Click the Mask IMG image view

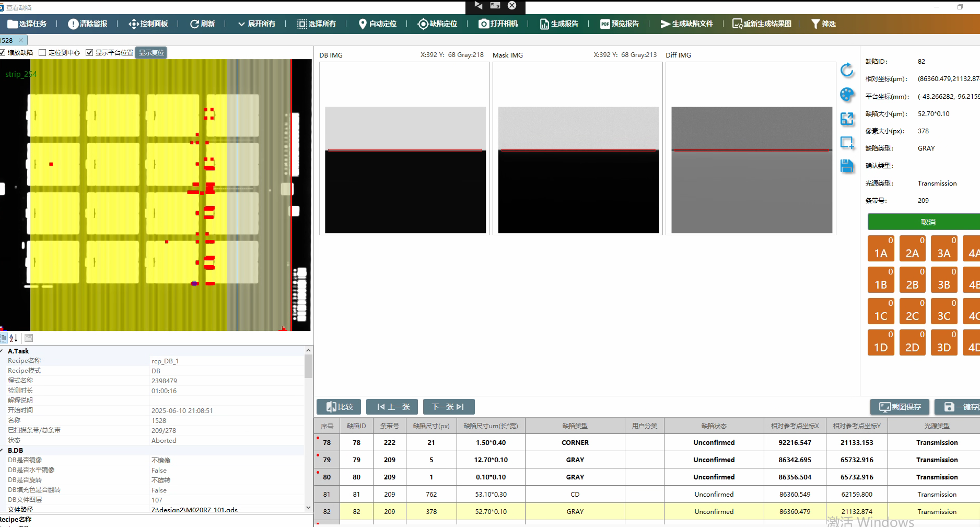pos(578,148)
